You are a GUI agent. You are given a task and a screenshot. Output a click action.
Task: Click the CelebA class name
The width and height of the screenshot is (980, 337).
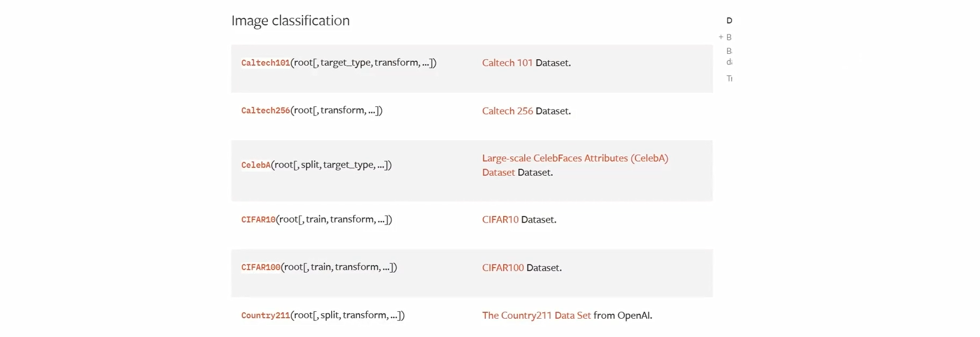[256, 165]
